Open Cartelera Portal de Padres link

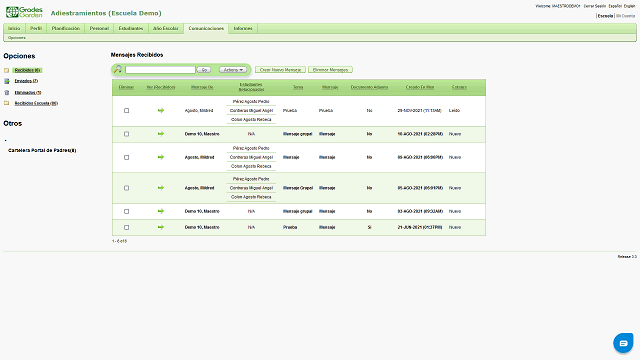click(42, 150)
